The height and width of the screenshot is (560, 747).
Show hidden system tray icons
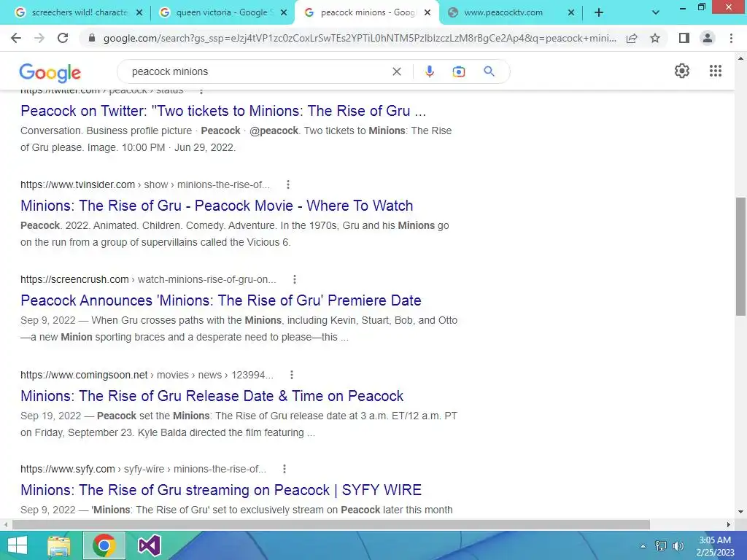click(x=643, y=546)
